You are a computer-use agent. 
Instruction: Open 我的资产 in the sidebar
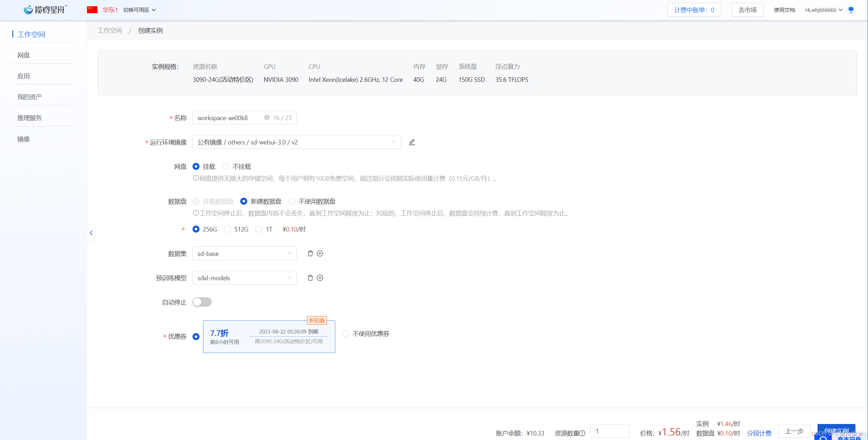(30, 97)
